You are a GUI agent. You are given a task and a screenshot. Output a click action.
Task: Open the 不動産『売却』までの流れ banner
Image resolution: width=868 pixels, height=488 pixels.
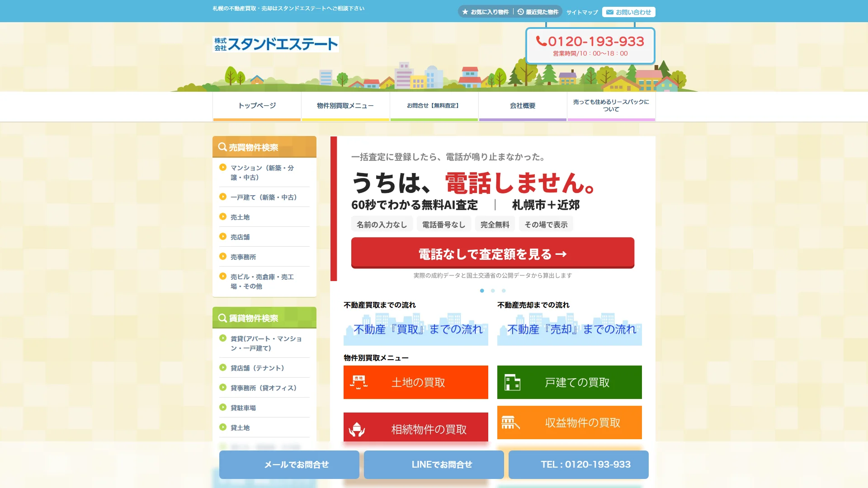click(x=570, y=329)
